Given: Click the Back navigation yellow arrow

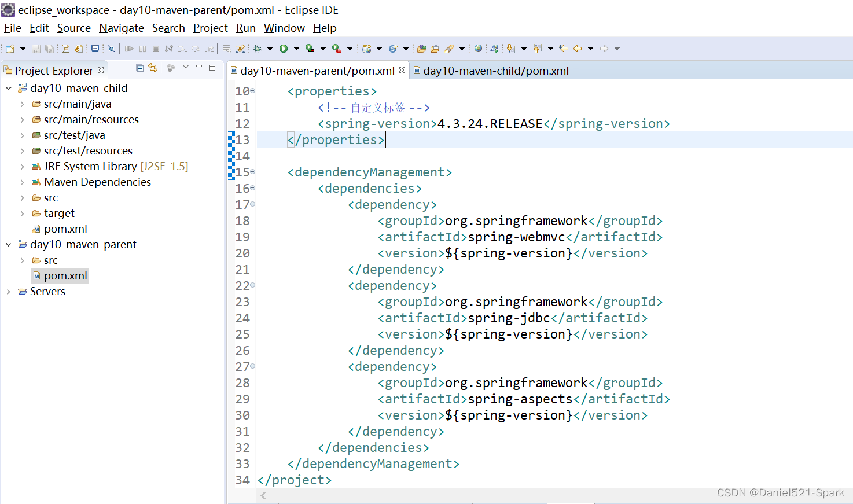Looking at the screenshot, I should click(x=577, y=49).
